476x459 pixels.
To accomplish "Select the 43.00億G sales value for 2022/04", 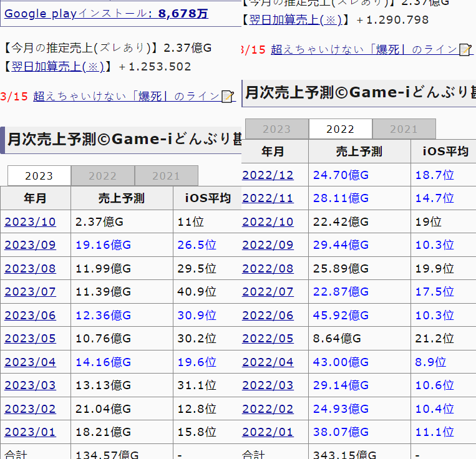I will [341, 362].
